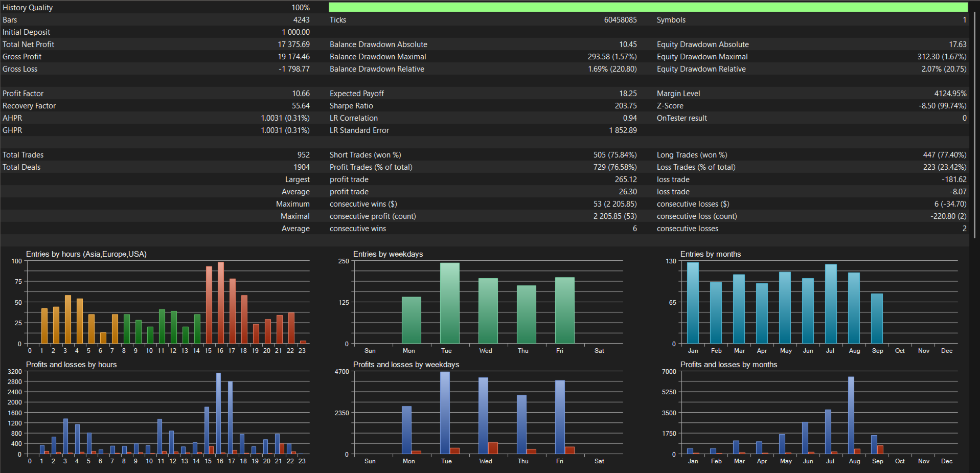
Task: Click the Equity Drawdown Maximal label
Action: click(702, 57)
